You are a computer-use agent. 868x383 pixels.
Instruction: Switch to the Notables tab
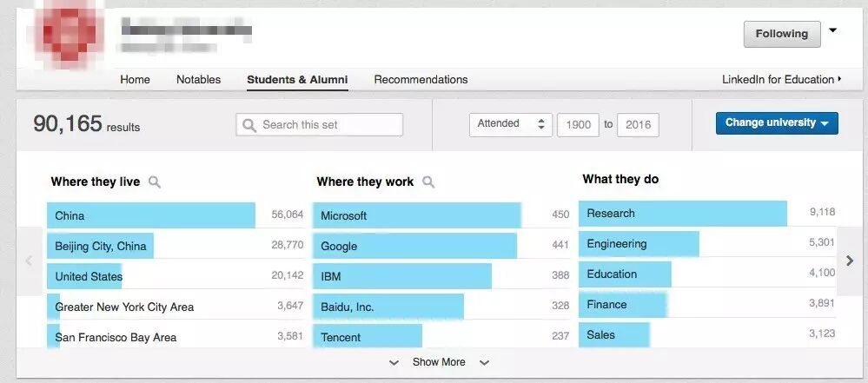198,80
